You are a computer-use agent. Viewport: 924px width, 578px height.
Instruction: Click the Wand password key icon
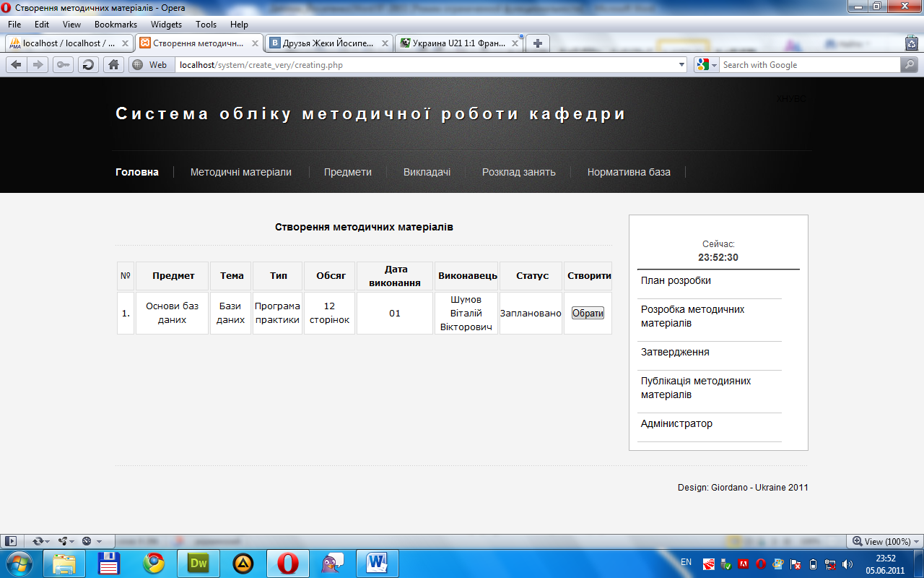(x=63, y=65)
